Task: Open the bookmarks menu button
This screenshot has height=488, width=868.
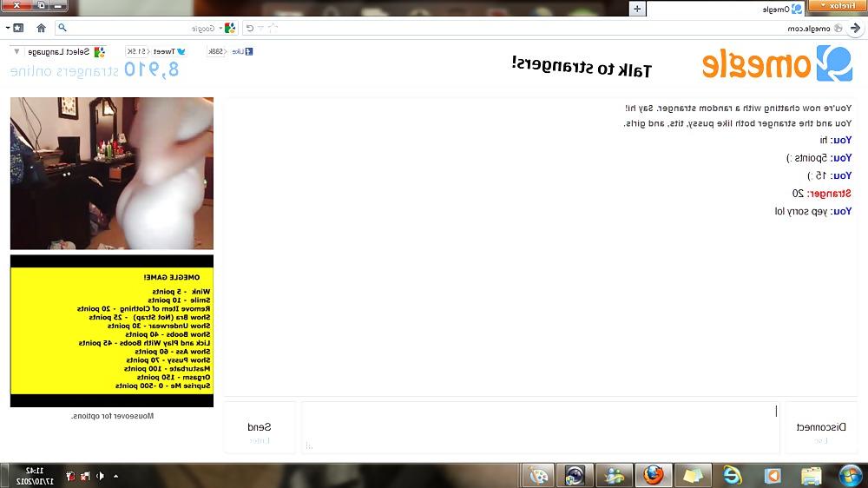Action: tap(15, 28)
